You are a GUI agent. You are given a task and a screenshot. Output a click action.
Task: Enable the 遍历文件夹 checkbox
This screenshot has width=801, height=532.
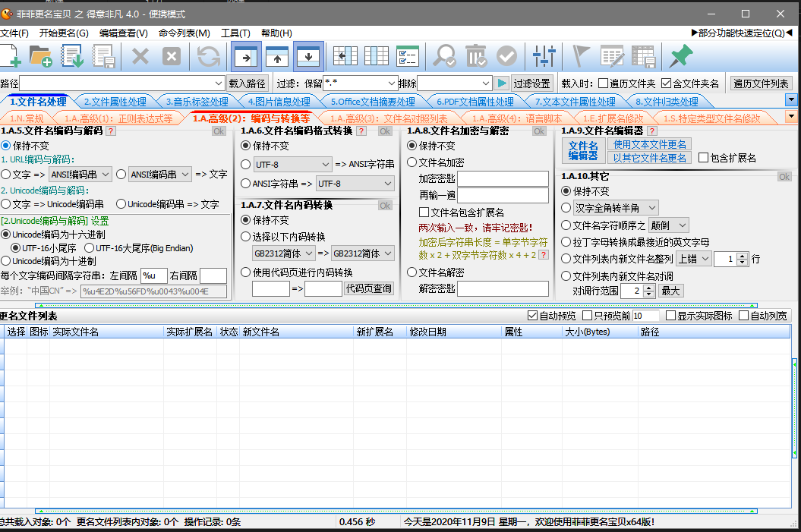click(603, 83)
